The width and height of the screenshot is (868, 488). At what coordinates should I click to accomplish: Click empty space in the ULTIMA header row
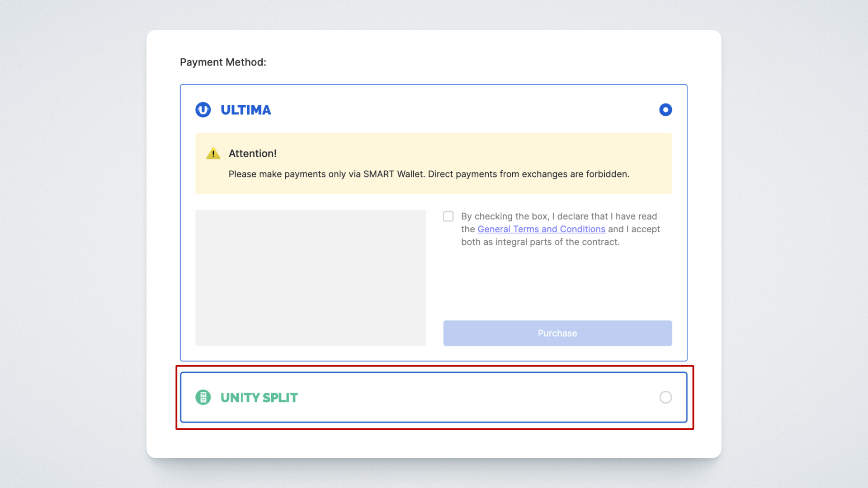(x=452, y=110)
